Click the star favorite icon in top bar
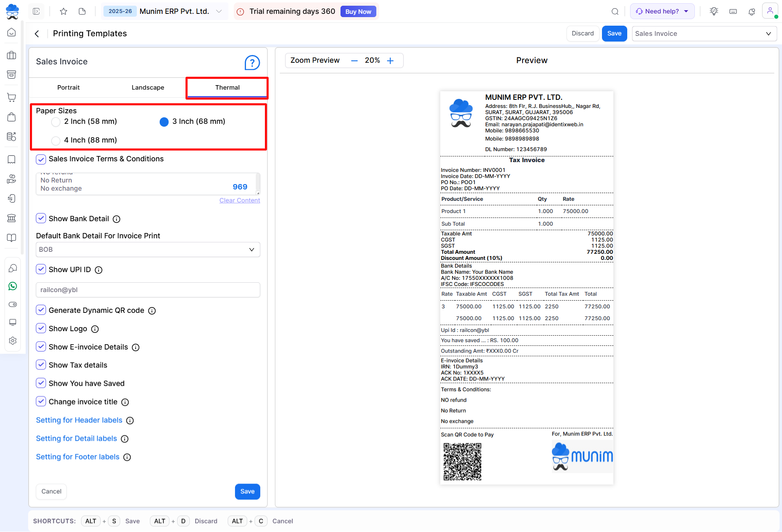Screen dimensions: 782x532 [x=64, y=11]
